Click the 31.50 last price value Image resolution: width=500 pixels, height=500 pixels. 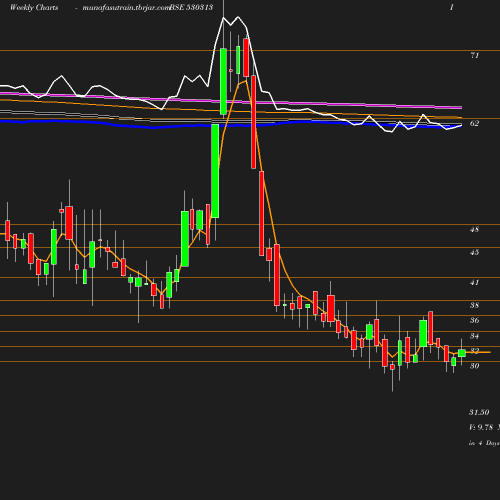pyautogui.click(x=479, y=412)
